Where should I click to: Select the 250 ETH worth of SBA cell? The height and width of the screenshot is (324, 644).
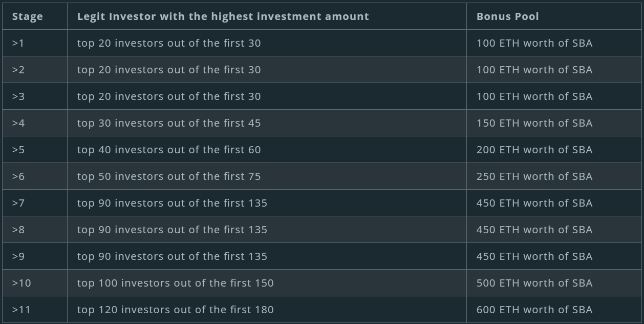point(554,176)
